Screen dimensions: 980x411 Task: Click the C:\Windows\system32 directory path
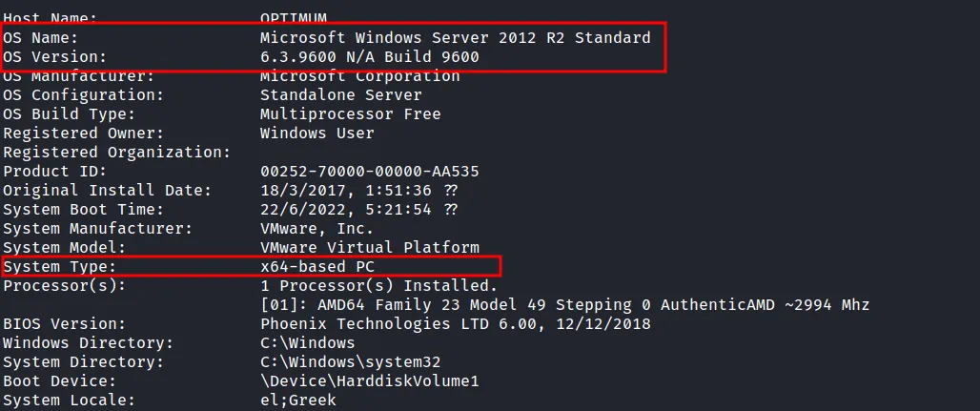pyautogui.click(x=350, y=362)
